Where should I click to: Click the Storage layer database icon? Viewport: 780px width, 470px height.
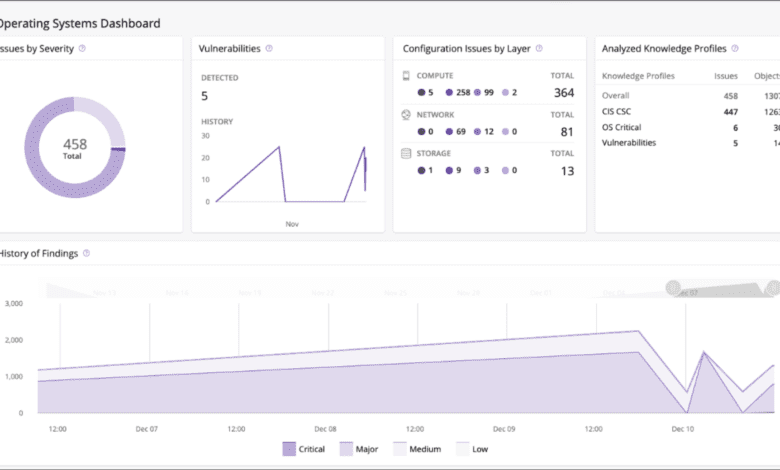[406, 153]
